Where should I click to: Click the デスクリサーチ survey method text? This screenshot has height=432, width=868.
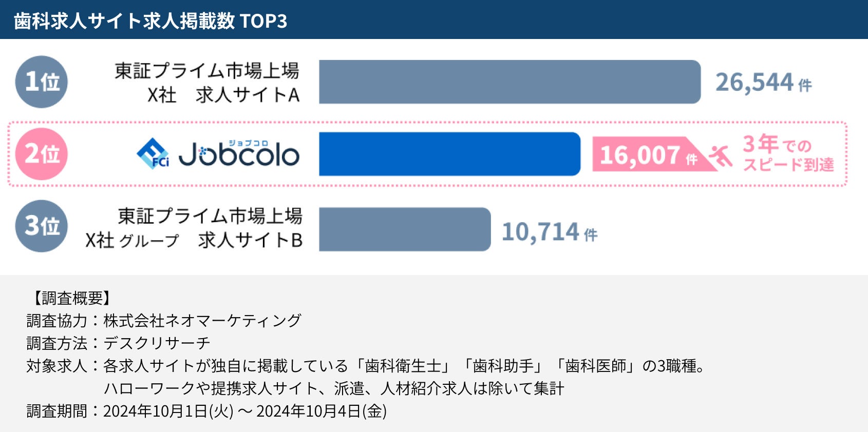157,343
